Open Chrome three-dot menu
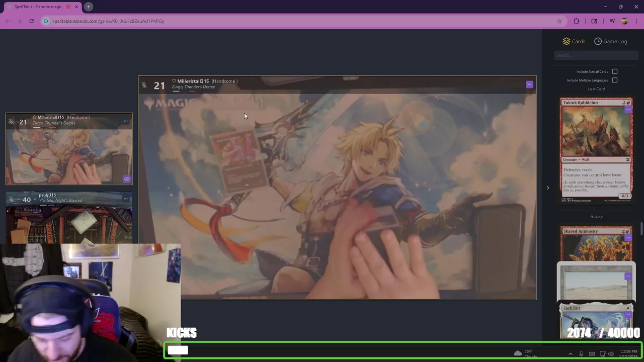Image resolution: width=644 pixels, height=362 pixels. 636,21
